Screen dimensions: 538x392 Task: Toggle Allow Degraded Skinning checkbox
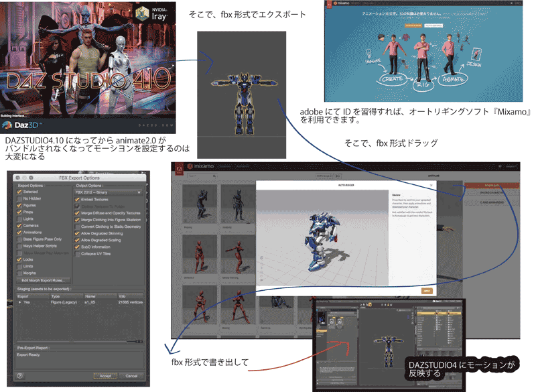click(x=77, y=233)
